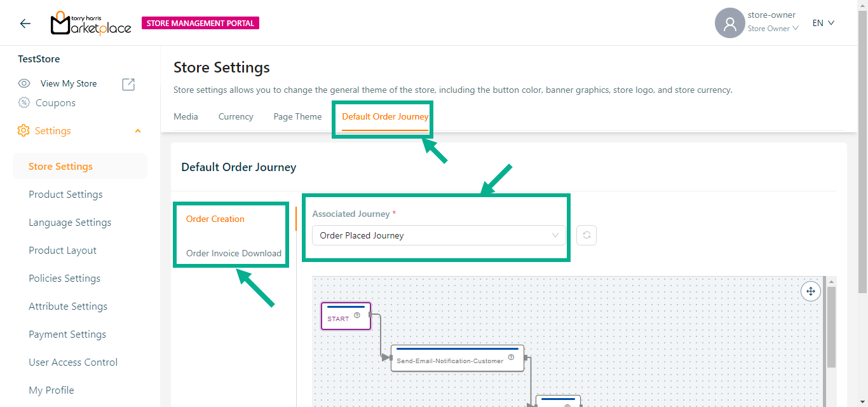868x407 pixels.
Task: Switch to the Media tab
Action: click(186, 117)
